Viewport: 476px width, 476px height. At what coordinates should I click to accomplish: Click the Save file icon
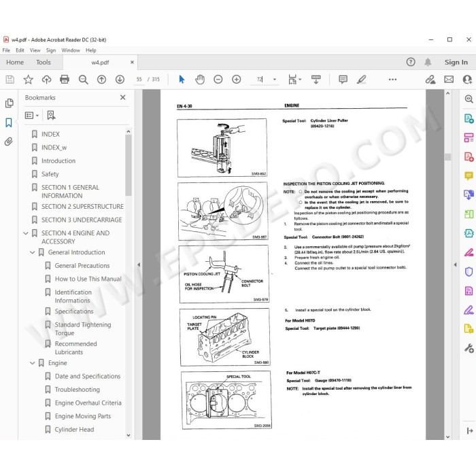point(10,80)
